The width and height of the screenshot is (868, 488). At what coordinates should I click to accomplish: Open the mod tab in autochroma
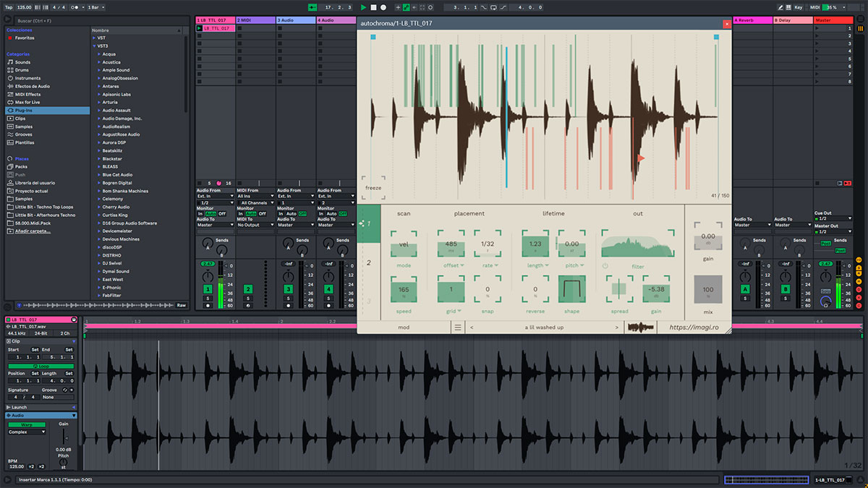coord(404,328)
